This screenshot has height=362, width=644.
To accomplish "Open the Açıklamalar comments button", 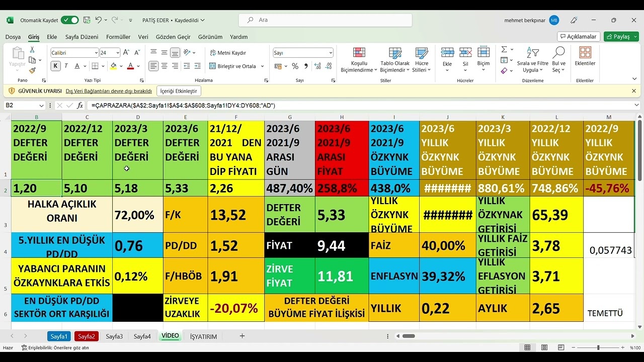I will coord(579,37).
